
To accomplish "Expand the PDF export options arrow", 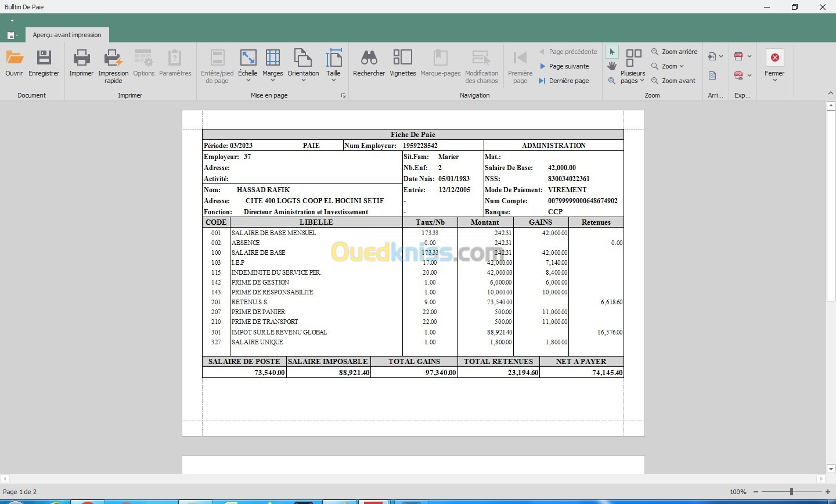I will pos(749,56).
